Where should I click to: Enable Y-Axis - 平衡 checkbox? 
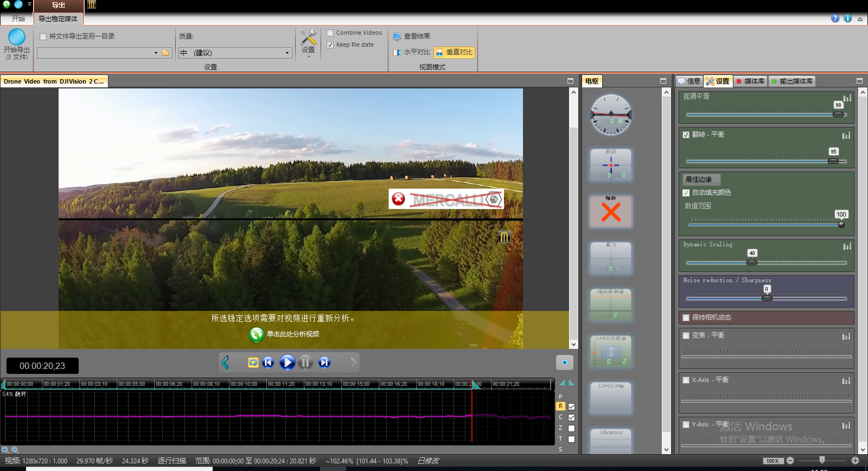point(686,424)
